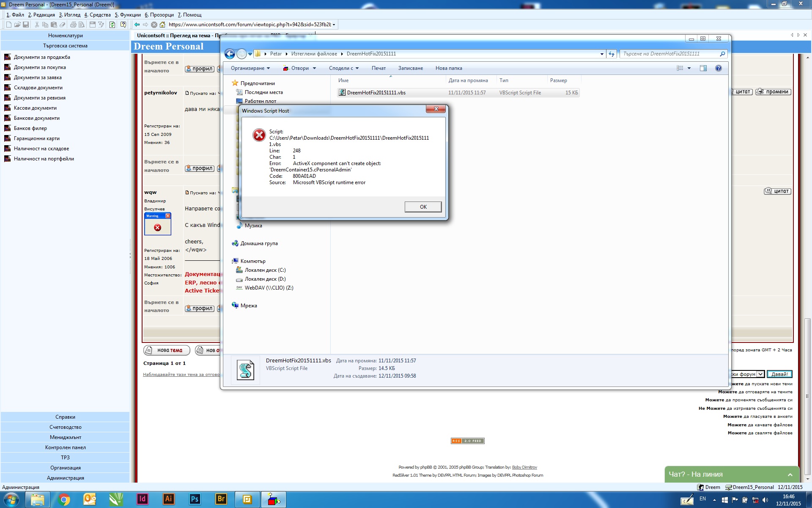Screen dimensions: 812x508
Task: Click the Refresh icon in Dreem toolbar
Action: point(112,25)
